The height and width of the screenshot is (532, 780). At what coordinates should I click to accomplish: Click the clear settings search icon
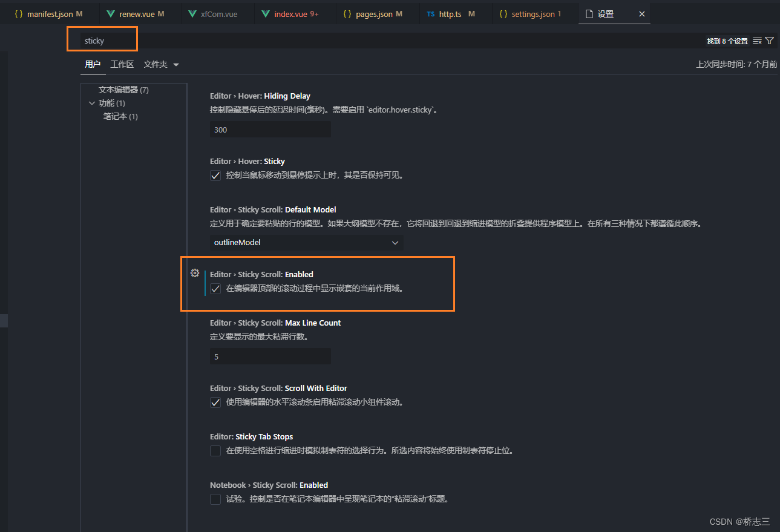click(x=757, y=40)
